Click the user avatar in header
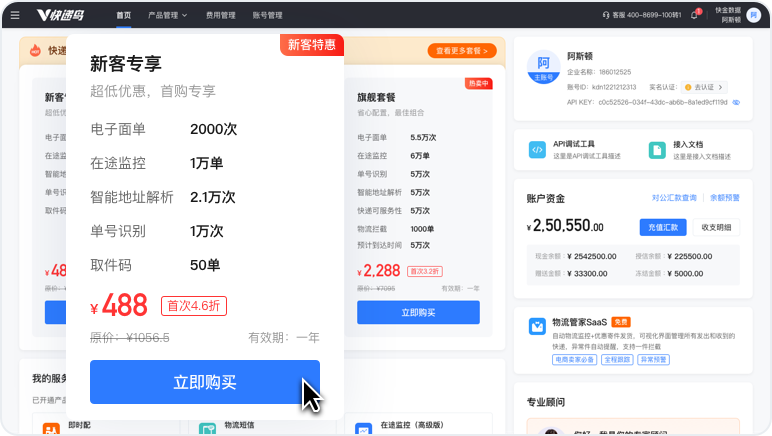 point(753,15)
